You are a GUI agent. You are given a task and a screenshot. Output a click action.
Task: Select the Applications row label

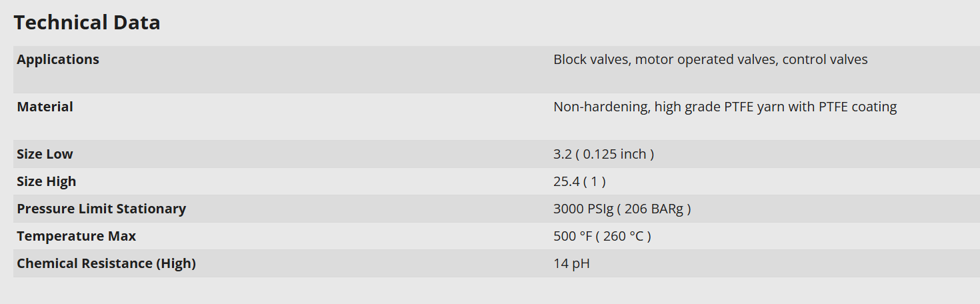point(58,59)
